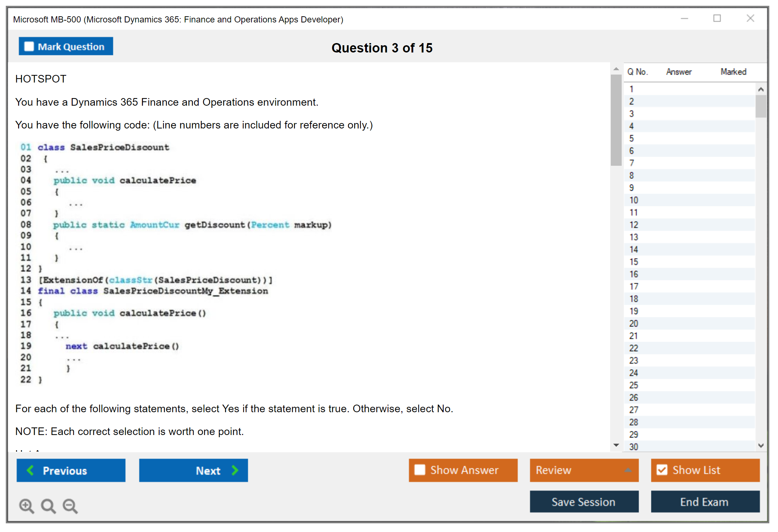Click the zoom out magnifier icon
Image resolution: width=778 pixels, height=532 pixels.
[70, 506]
